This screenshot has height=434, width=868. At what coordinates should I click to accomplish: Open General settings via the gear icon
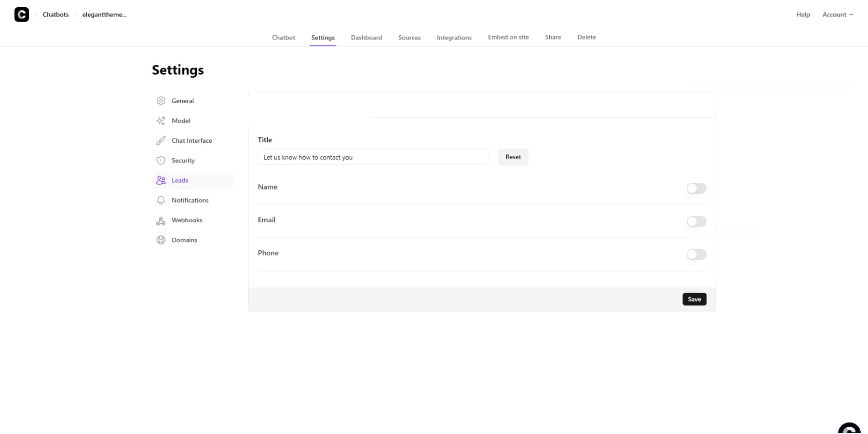coord(161,101)
